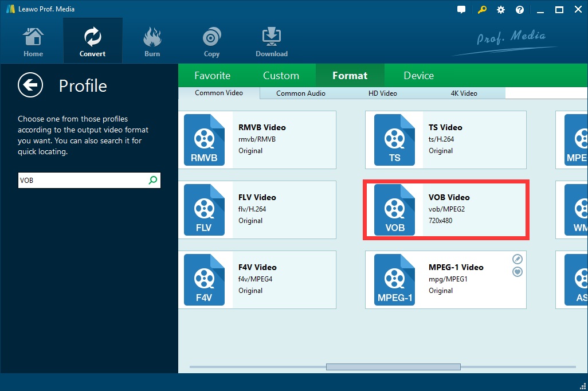The height and width of the screenshot is (391, 588).
Task: Click the key registration icon
Action: click(x=481, y=10)
